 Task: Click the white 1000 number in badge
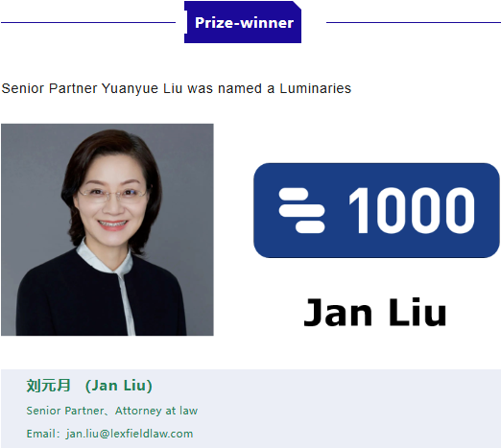tap(412, 210)
